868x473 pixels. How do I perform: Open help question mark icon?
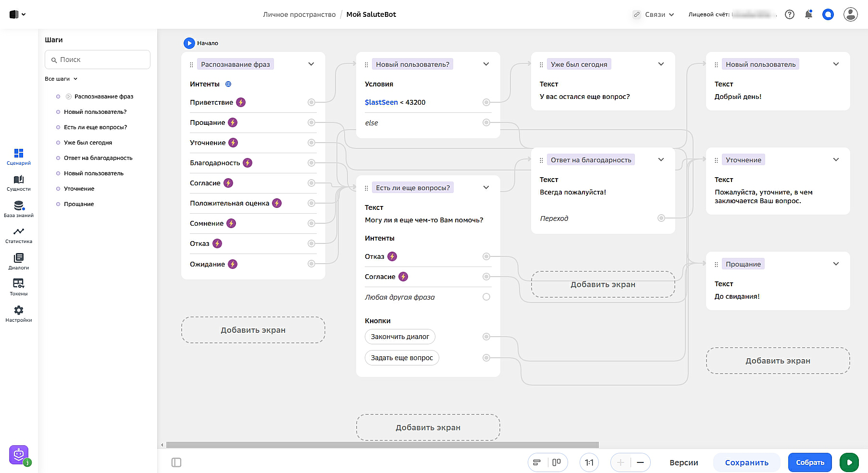click(x=790, y=14)
